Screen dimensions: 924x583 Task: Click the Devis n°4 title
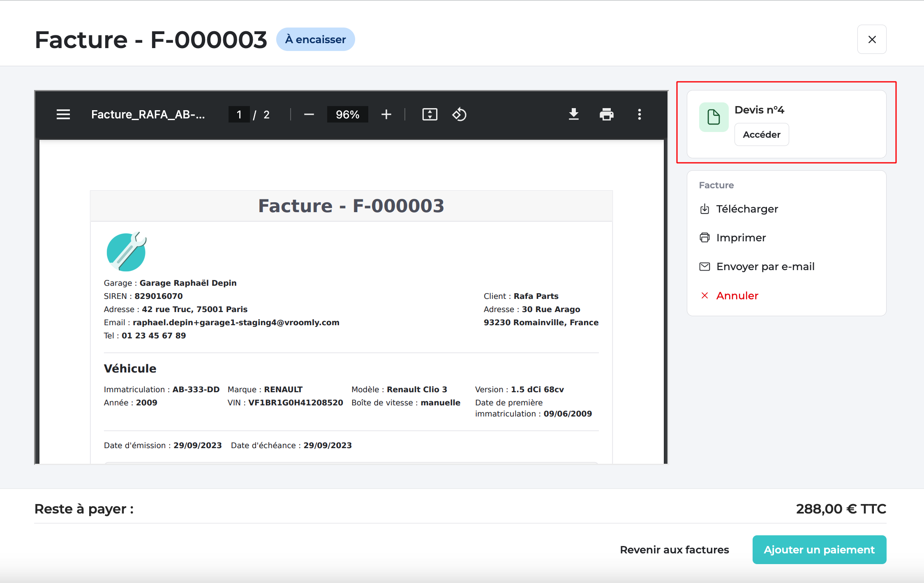tap(759, 110)
